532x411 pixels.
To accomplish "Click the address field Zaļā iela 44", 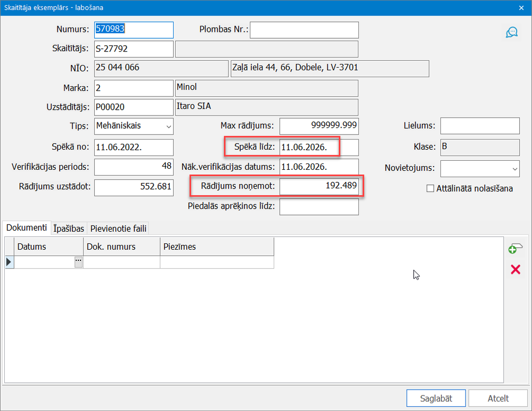I will point(330,69).
